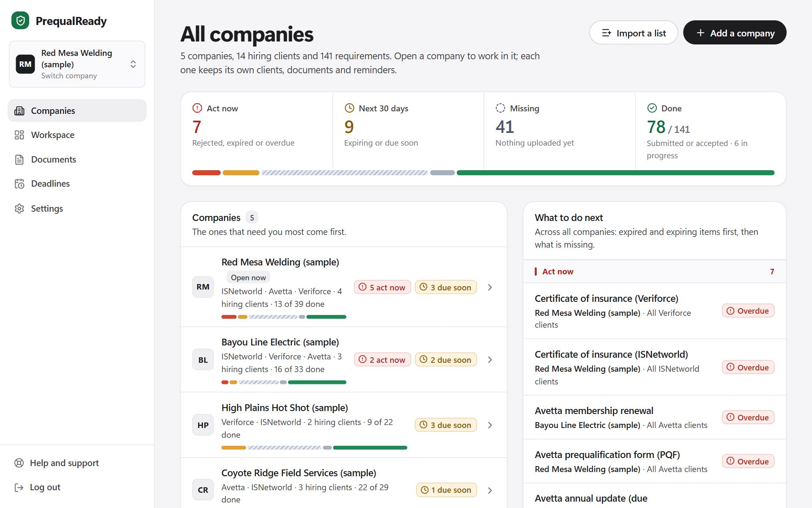Go to Workspace in the sidebar
The height and width of the screenshot is (508, 812).
click(77, 135)
